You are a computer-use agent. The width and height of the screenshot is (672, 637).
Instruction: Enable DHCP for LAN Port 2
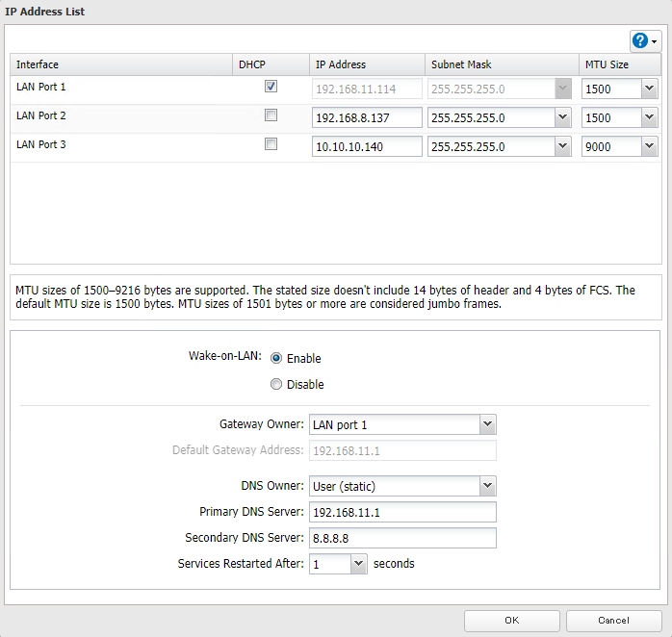[271, 115]
